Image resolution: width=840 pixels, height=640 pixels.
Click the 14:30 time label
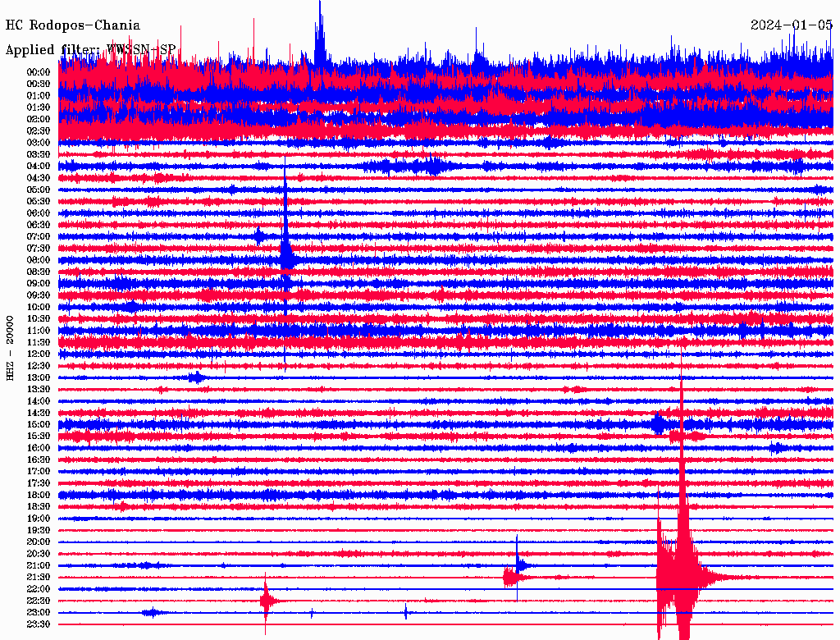[x=39, y=414]
